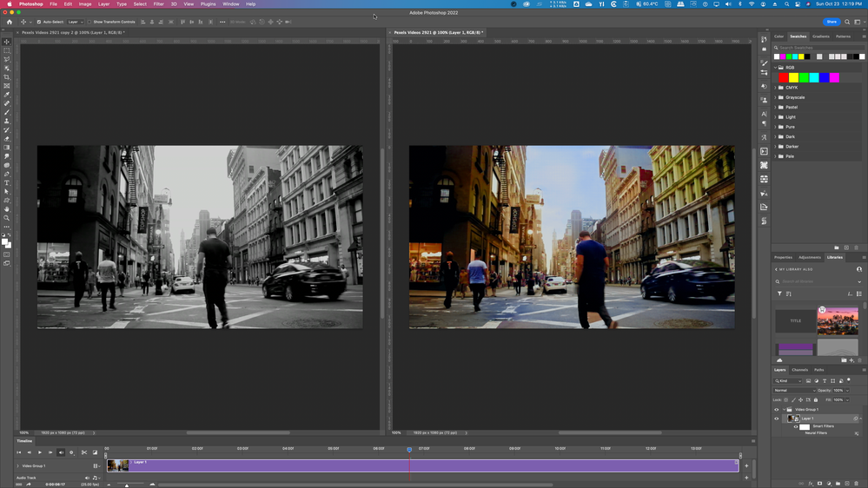Toggle the Auto-Select checkbox
The image size is (868, 488).
coord(39,22)
